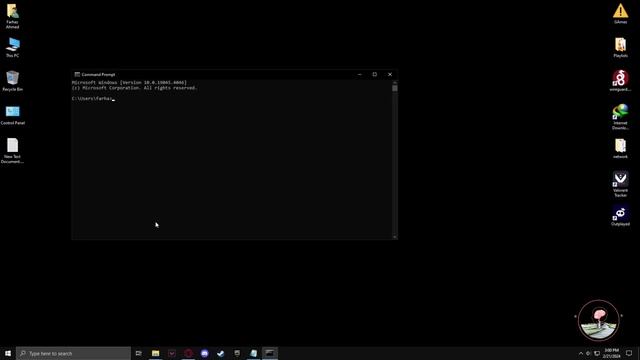The width and height of the screenshot is (640, 360).
Task: Click the scrollbar down arrow in Command Prompt
Action: (395, 237)
